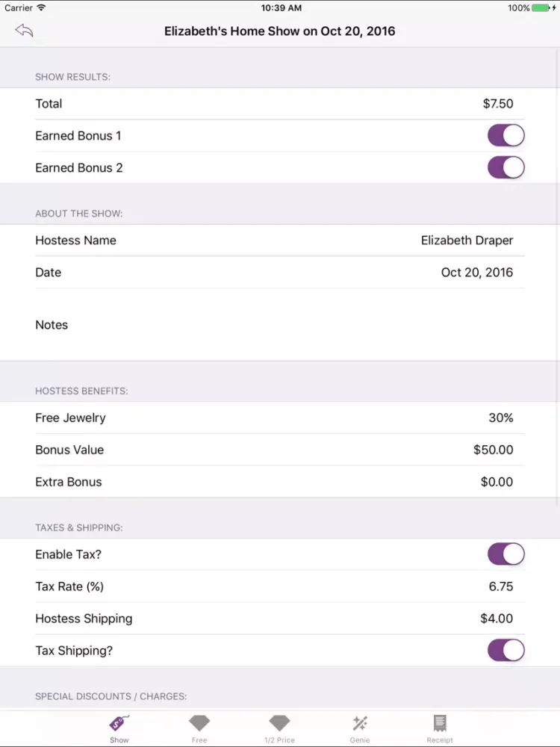Screen dimensions: 560x747
Task: Toggle the Earned Bonus 2 switch
Action: tap(505, 167)
